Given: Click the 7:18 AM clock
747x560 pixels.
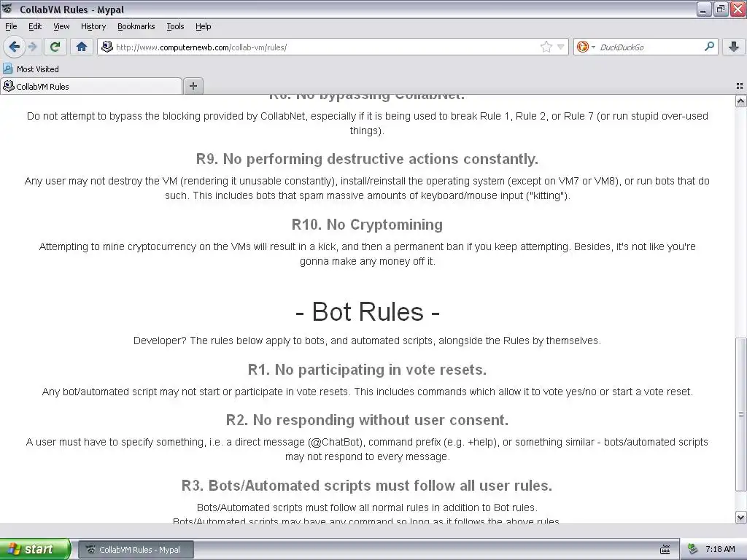Looking at the screenshot, I should (x=720, y=549).
